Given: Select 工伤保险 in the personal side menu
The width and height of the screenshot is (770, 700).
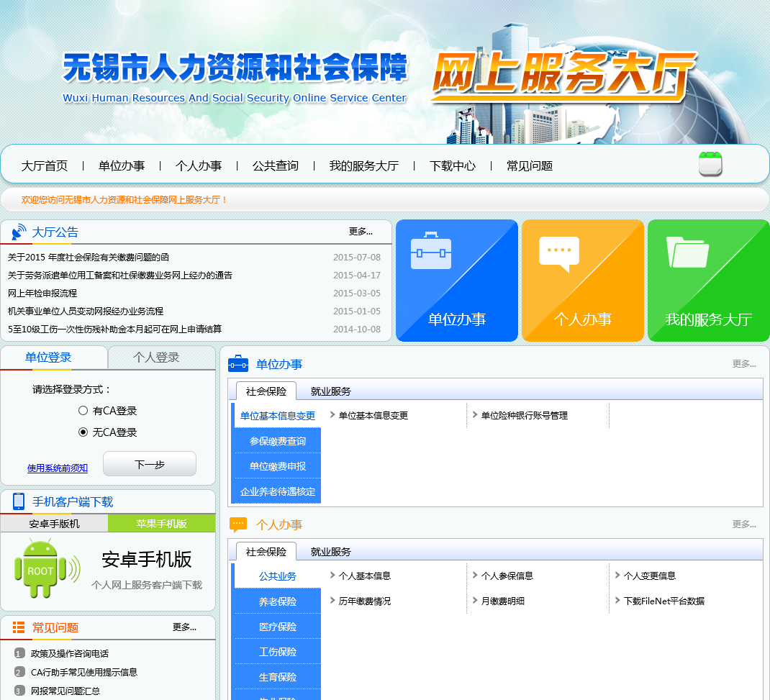Looking at the screenshot, I should pos(278,651).
